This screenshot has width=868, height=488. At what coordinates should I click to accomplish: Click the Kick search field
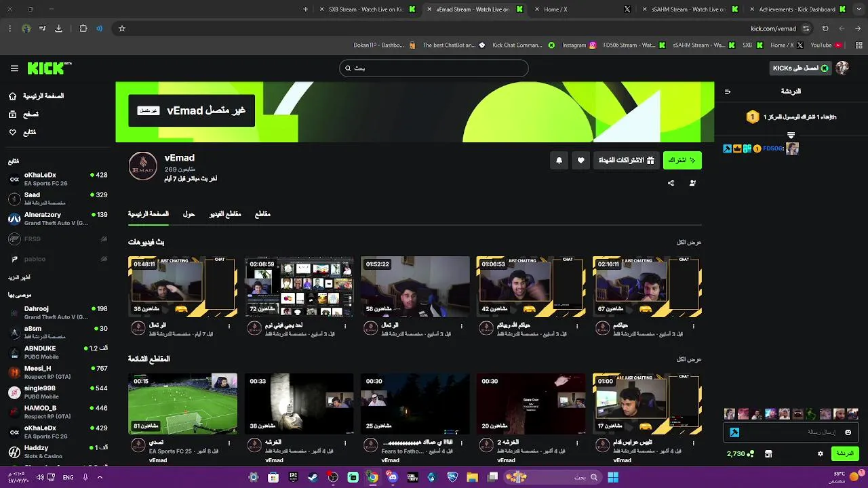[434, 68]
